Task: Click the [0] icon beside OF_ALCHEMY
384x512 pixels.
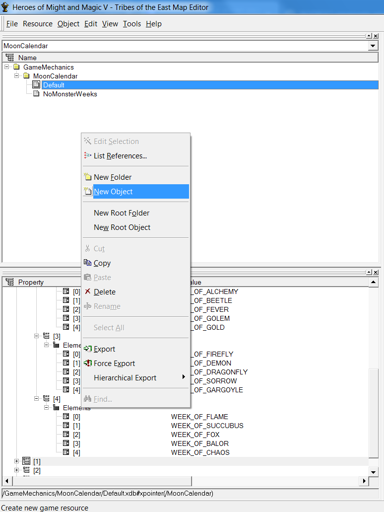Action: [66, 291]
